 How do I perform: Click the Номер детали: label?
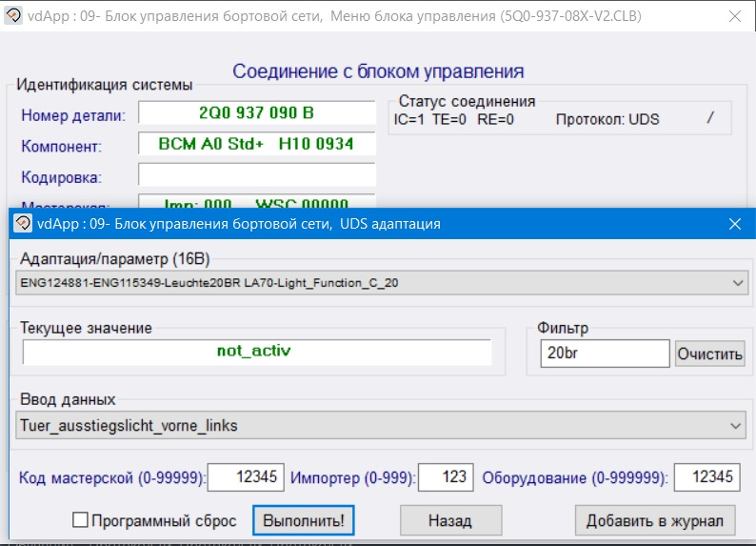tap(73, 115)
